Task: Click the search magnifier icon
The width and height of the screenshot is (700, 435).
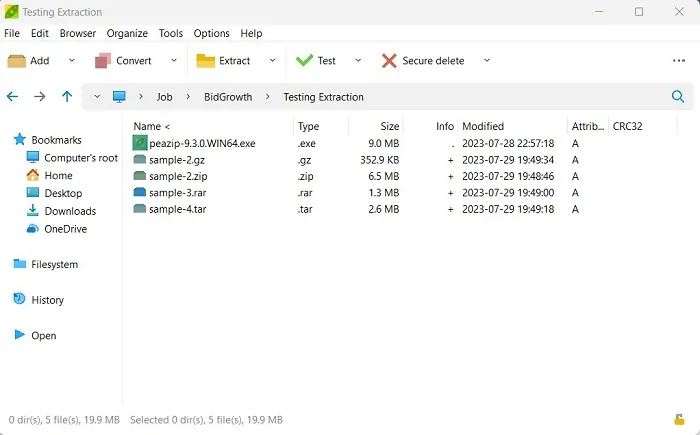Action: 678,96
